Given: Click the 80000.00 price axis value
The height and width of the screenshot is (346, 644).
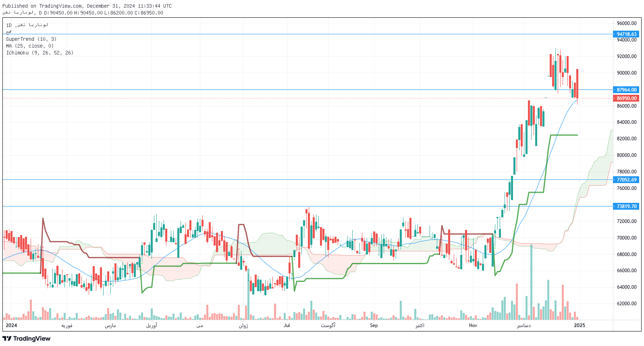Looking at the screenshot, I should (627, 155).
